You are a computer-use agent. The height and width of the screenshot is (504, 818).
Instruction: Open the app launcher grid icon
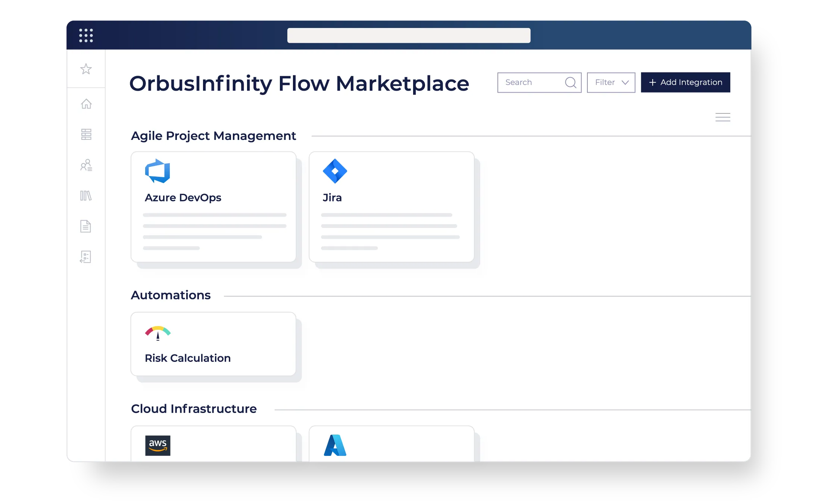[x=86, y=35]
